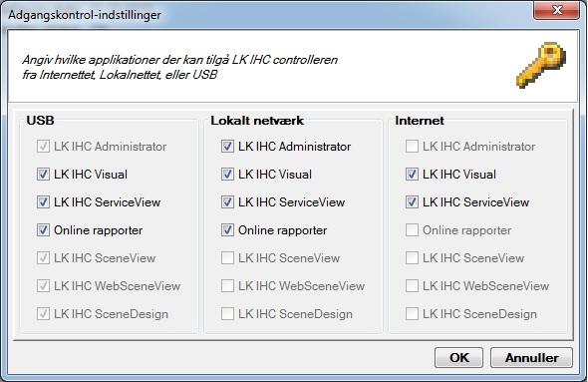The height and width of the screenshot is (382, 588).
Task: Click Online rapporter checkbox under Internet
Action: pos(412,230)
